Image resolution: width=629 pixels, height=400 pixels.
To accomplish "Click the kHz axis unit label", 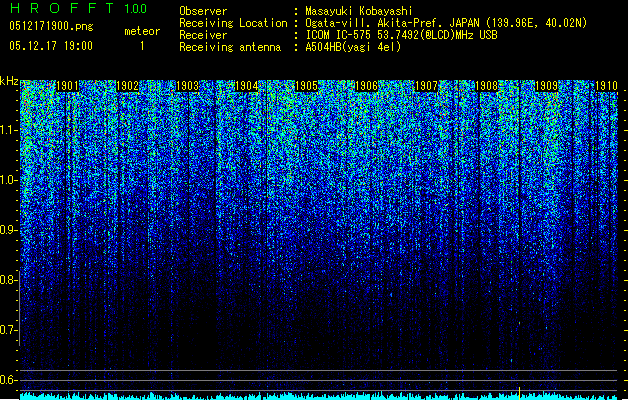I will pyautogui.click(x=9, y=81).
